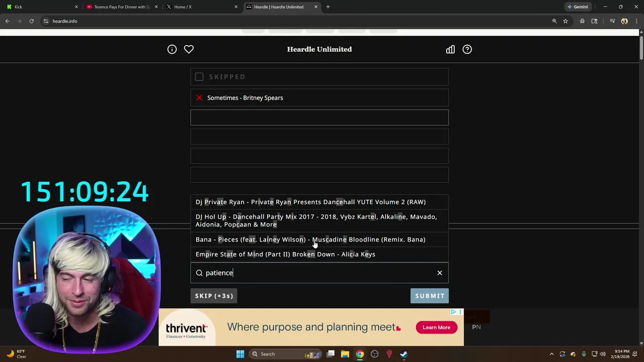
Task: Switch to the Home / X tab
Action: (201, 7)
